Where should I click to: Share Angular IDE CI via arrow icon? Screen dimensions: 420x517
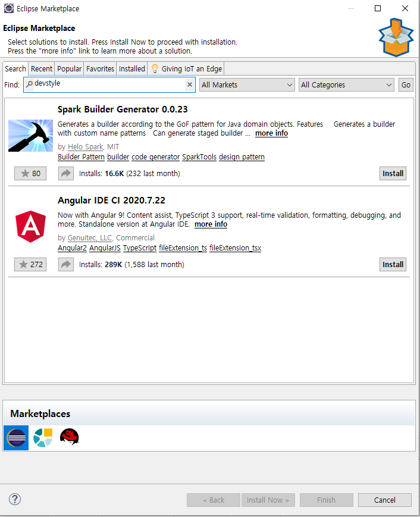pos(66,264)
